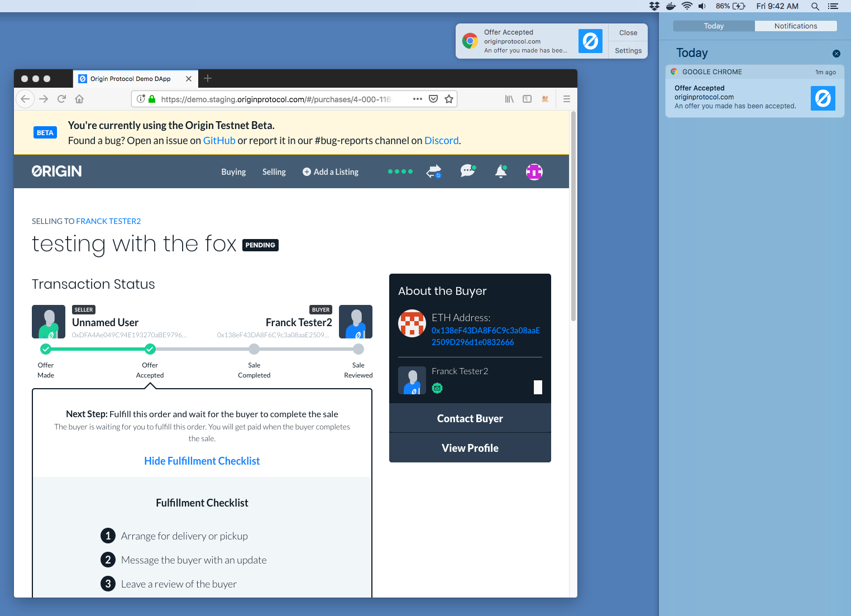The image size is (851, 616).
Task: Open messages chat bubble icon
Action: point(468,171)
